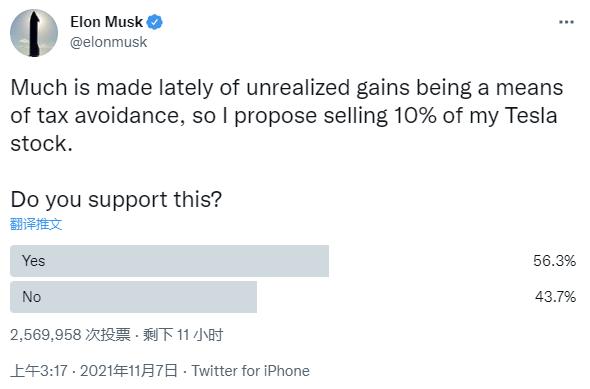Screen dimensions: 590x389
Task: Open the three-dot more options menu
Action: [x=566, y=22]
